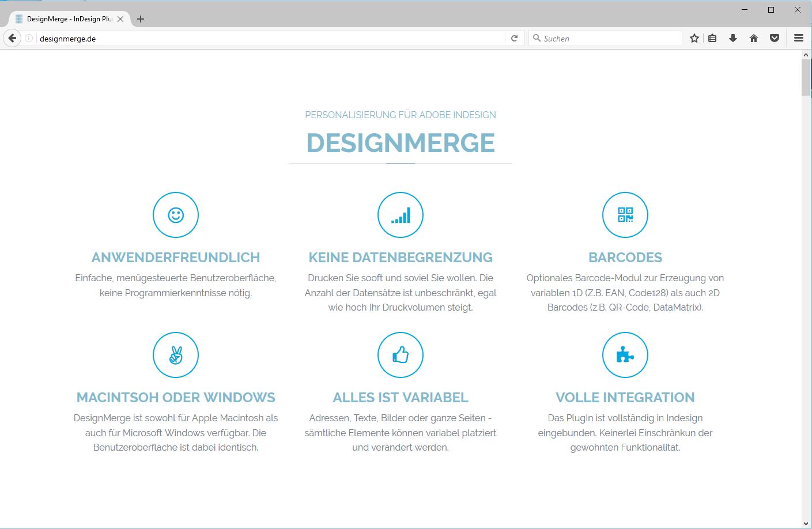Open downloads with the down-arrow icon
The image size is (812, 529).
733,38
